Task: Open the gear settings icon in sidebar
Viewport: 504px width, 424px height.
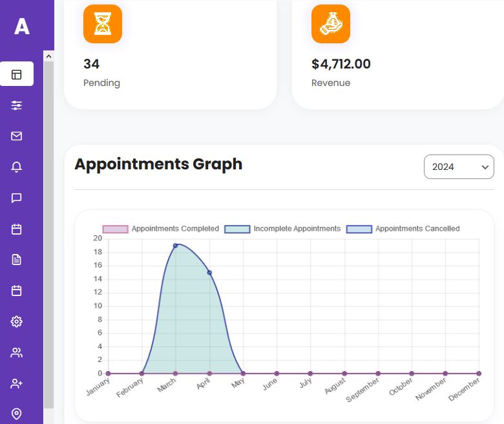Action: pos(16,321)
